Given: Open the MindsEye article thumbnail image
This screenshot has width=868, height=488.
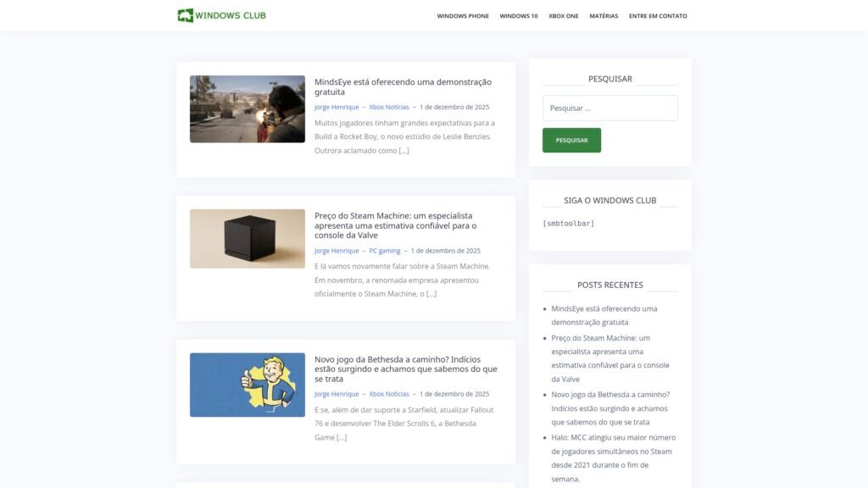Looking at the screenshot, I should pos(247,109).
